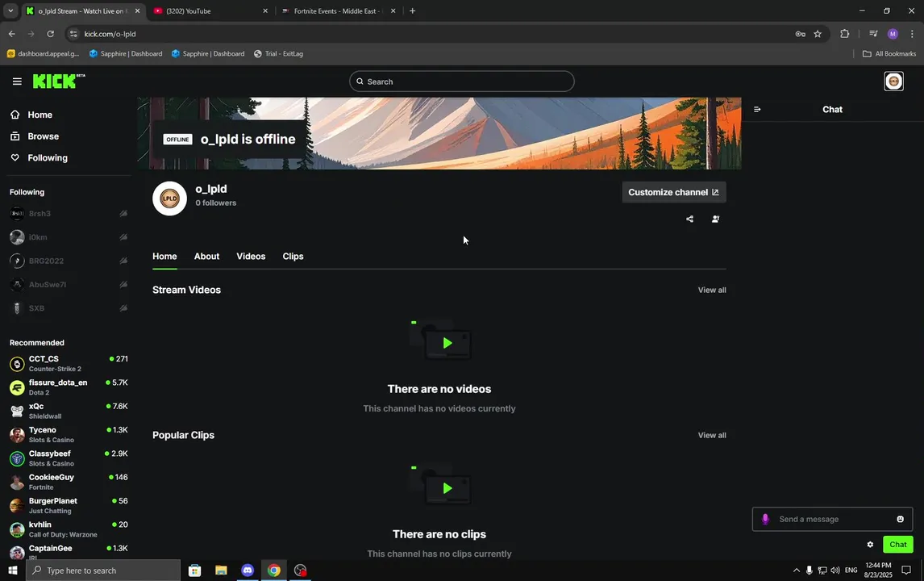Open the emoji picker in chat box
Image resolution: width=924 pixels, height=581 pixels.
pyautogui.click(x=900, y=519)
